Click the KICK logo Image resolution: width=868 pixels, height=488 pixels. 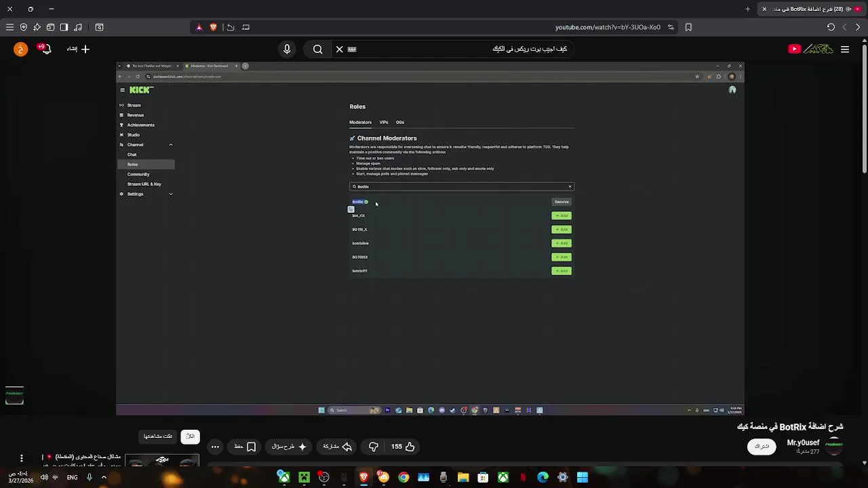click(x=142, y=90)
